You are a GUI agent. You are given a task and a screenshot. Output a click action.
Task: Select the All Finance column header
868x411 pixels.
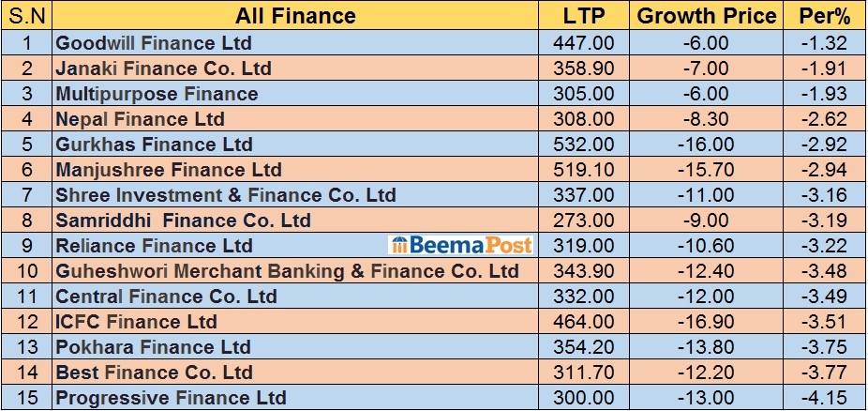[295, 16]
